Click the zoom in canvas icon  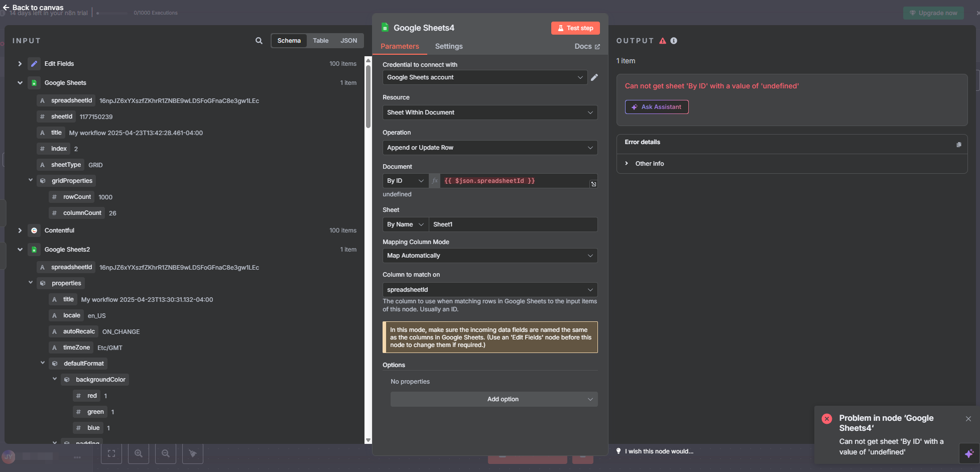point(139,453)
